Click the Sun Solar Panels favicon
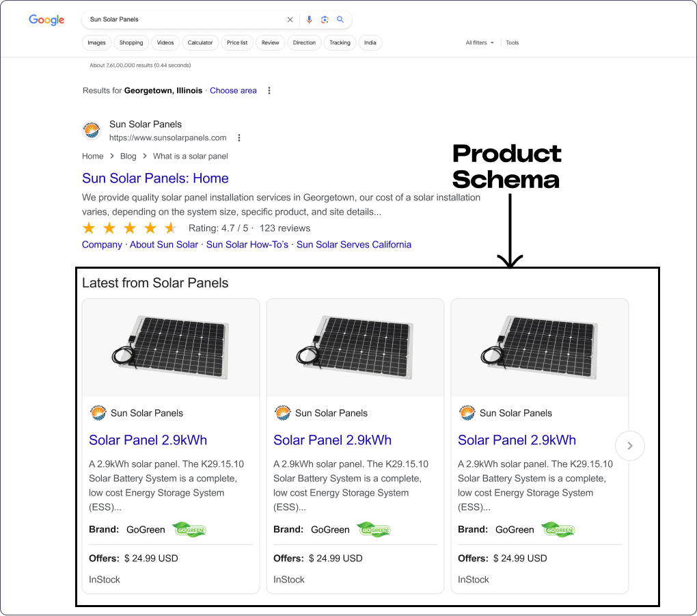The height and width of the screenshot is (616, 697). click(91, 129)
